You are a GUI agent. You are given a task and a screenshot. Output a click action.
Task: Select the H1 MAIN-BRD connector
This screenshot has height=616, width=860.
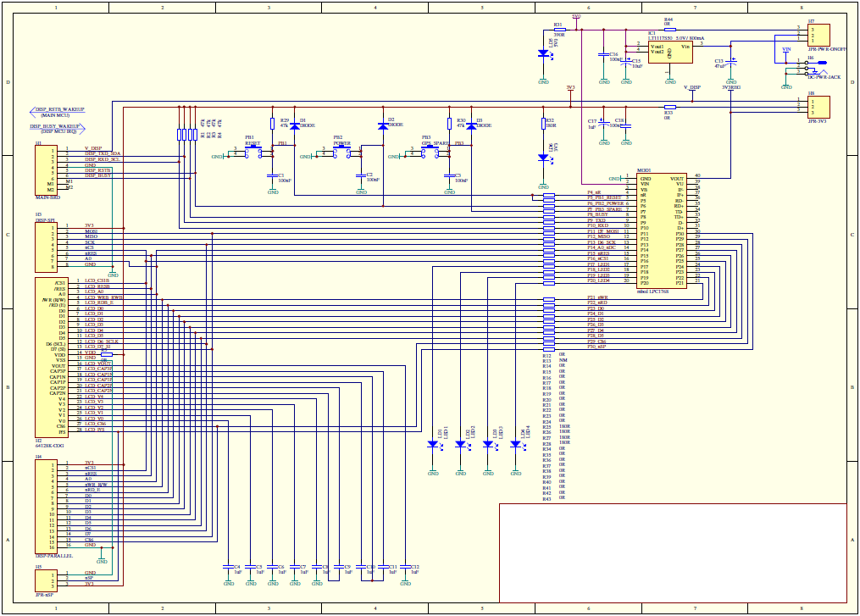(x=46, y=171)
